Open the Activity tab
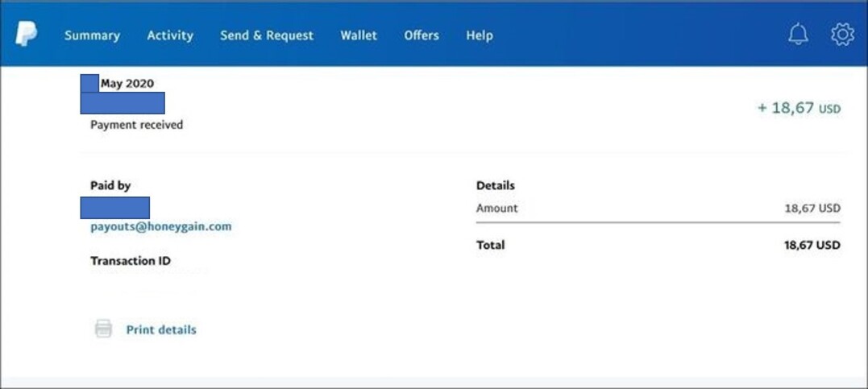868x389 pixels. click(170, 35)
